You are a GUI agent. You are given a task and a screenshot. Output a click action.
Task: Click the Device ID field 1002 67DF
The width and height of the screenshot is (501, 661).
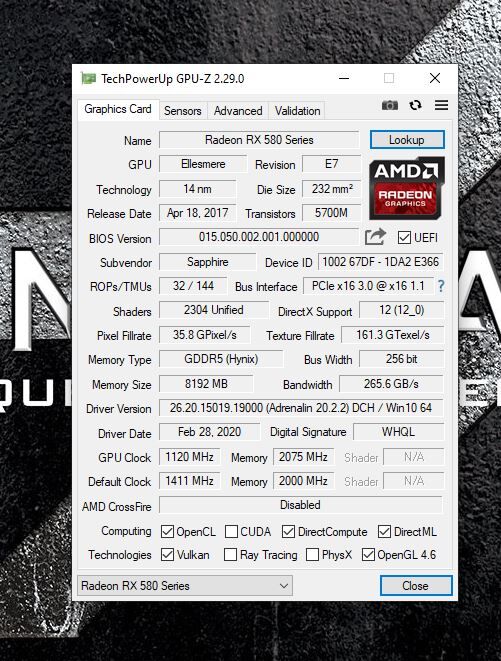(x=380, y=262)
